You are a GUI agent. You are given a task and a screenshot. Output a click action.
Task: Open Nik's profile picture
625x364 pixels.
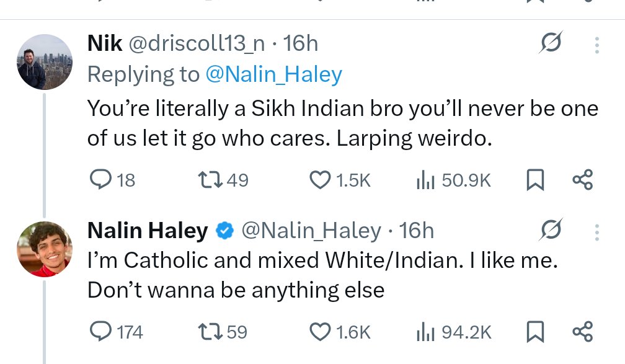pyautogui.click(x=45, y=61)
